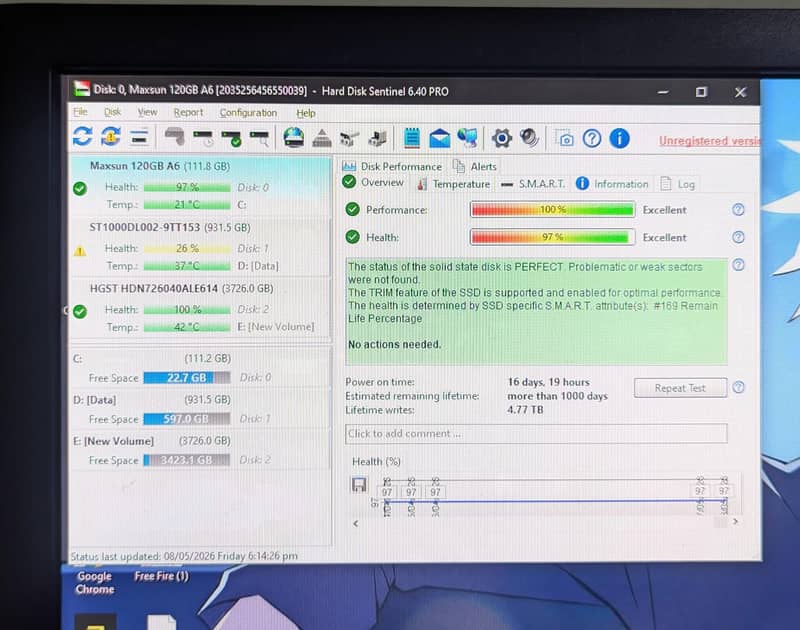This screenshot has height=630, width=800.
Task: Click the 26 % health bar of ST1000DL002
Action: [187, 248]
